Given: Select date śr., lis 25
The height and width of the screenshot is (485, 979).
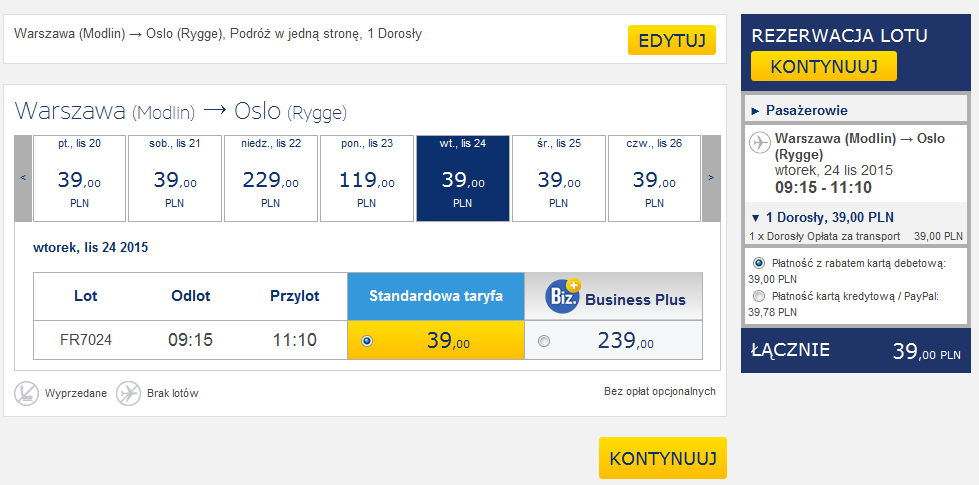Looking at the screenshot, I should [559, 178].
